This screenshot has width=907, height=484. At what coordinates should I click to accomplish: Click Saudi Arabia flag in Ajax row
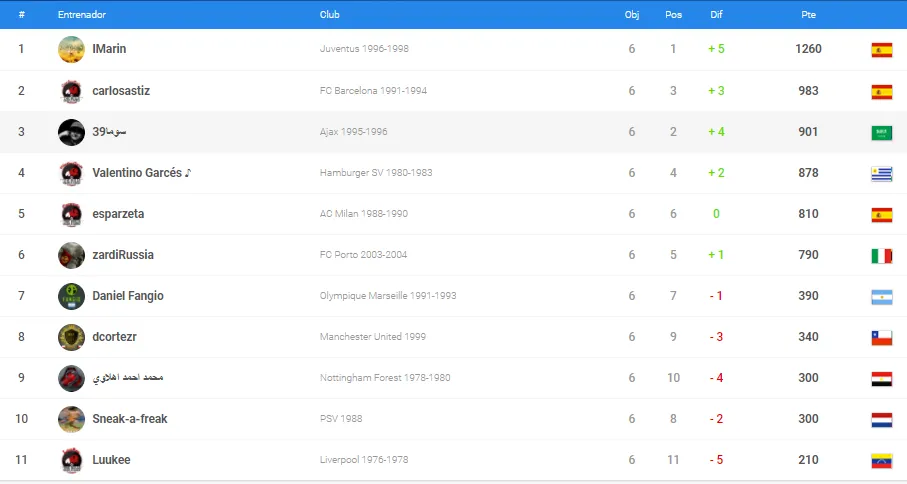pyautogui.click(x=882, y=132)
